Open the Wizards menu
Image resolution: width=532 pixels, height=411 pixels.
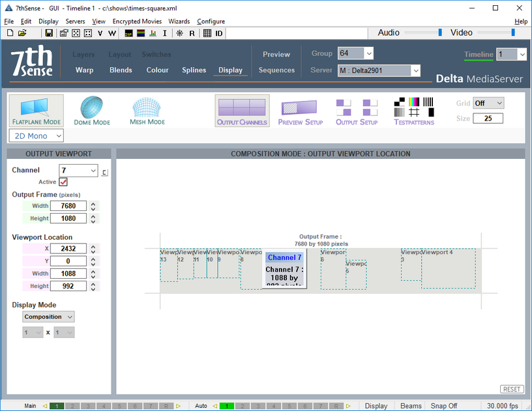tap(179, 21)
